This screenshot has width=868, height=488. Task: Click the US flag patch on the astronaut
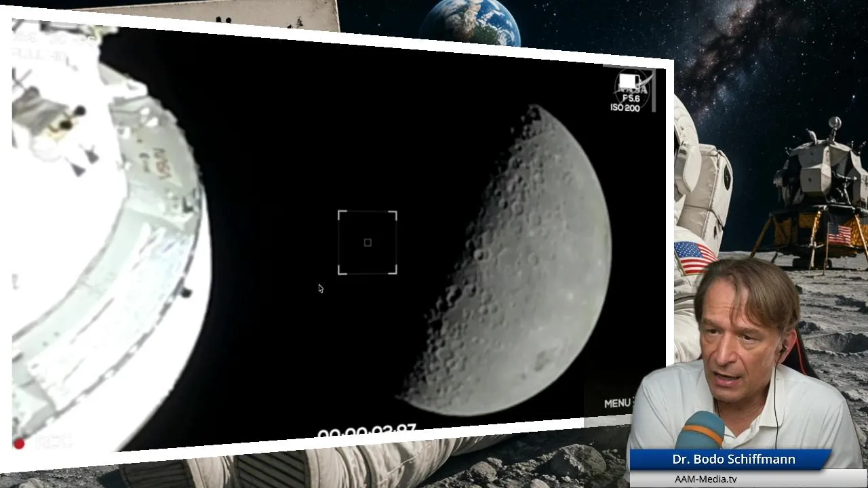coord(695,257)
